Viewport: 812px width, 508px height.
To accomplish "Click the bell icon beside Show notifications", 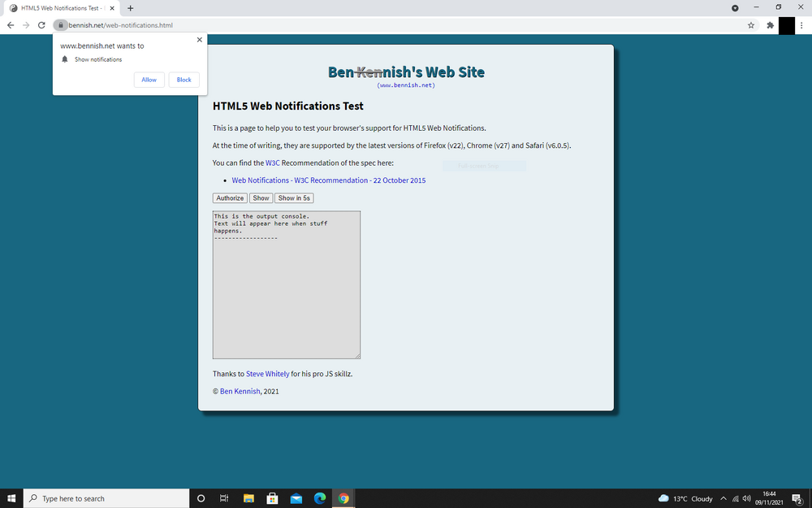I will pos(65,59).
